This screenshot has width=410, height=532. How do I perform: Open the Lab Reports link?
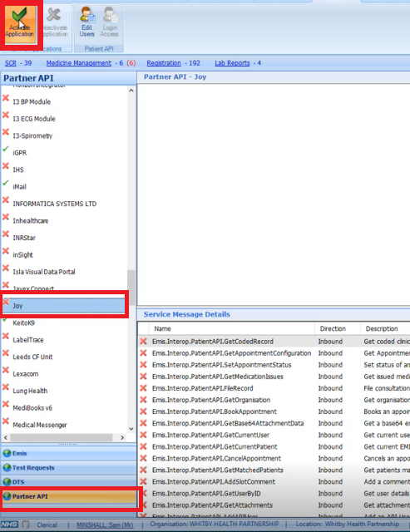(232, 63)
